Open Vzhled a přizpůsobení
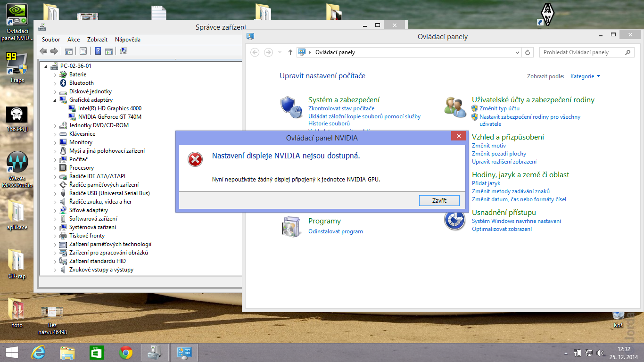The width and height of the screenshot is (644, 362). click(x=508, y=137)
